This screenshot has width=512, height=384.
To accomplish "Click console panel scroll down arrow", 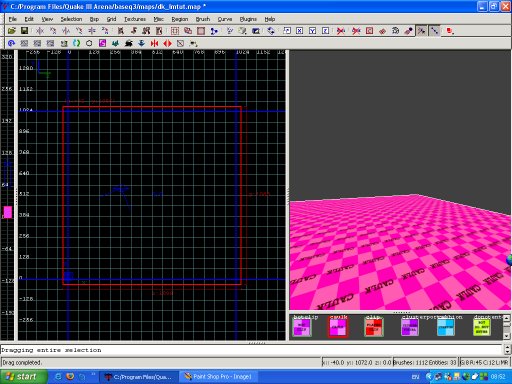I will [x=507, y=352].
